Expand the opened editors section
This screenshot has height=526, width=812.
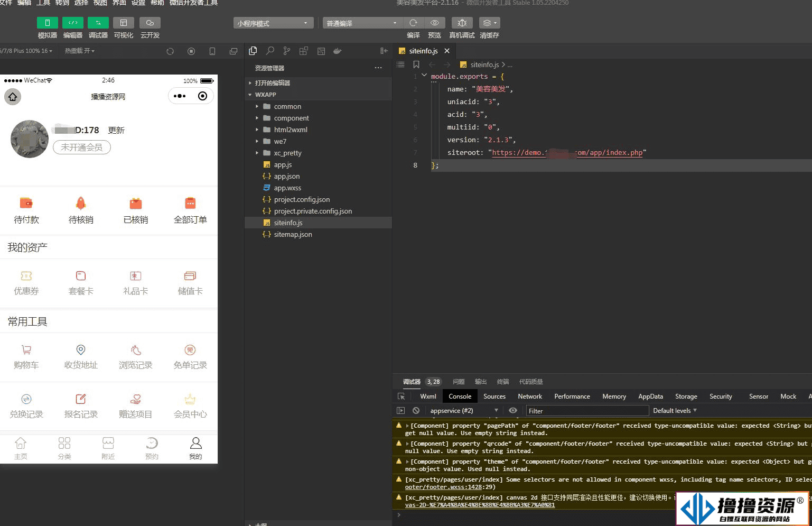tap(319, 83)
